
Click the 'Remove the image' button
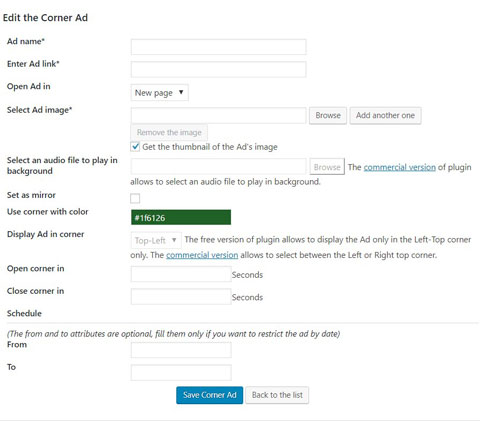pyautogui.click(x=169, y=132)
